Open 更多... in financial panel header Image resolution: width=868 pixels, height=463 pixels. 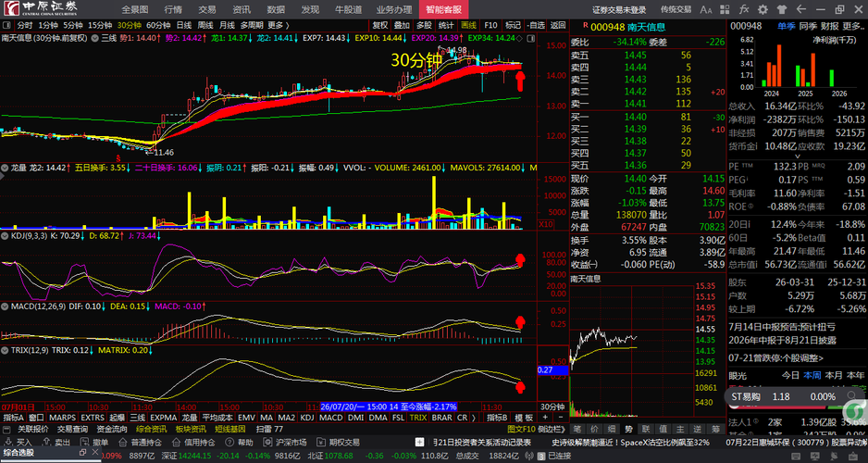click(x=853, y=26)
